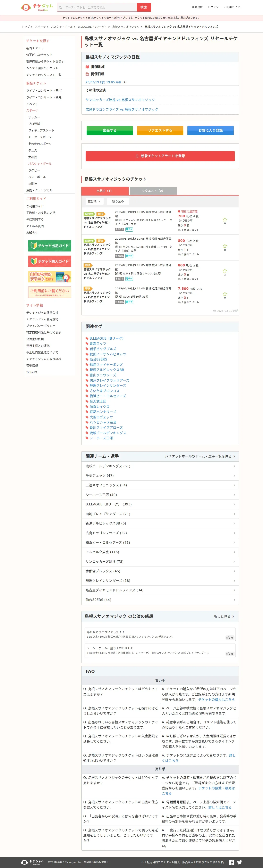The image size is (263, 868).
Task: Open the 絞り込み filter button
Action: click(118, 201)
